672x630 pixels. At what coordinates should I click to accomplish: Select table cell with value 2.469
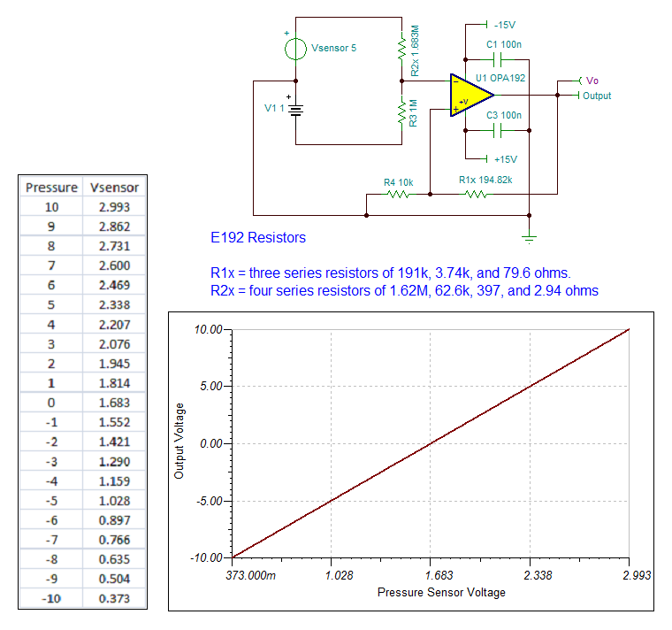coord(114,285)
